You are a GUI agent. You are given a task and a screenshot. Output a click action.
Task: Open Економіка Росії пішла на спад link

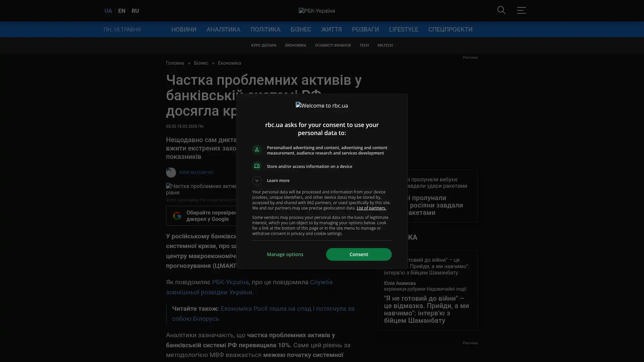tap(263, 313)
